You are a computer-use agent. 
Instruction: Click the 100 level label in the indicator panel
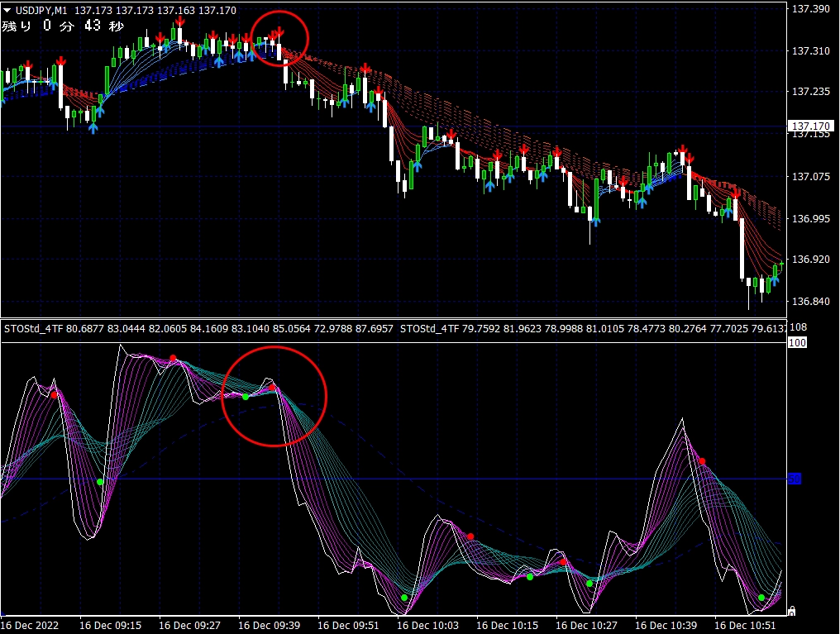tap(797, 342)
